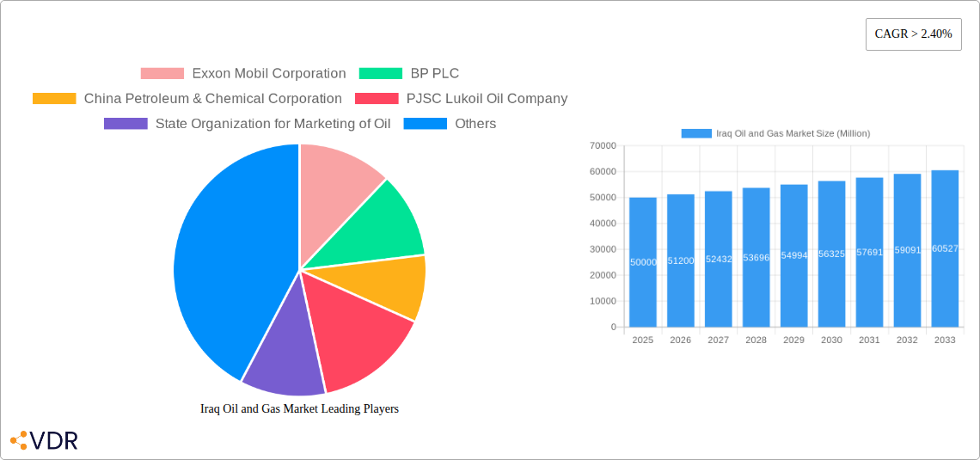The image size is (980, 460).
Task: Click the China Petroleum & Chemical orange swatch
Action: pos(54,98)
